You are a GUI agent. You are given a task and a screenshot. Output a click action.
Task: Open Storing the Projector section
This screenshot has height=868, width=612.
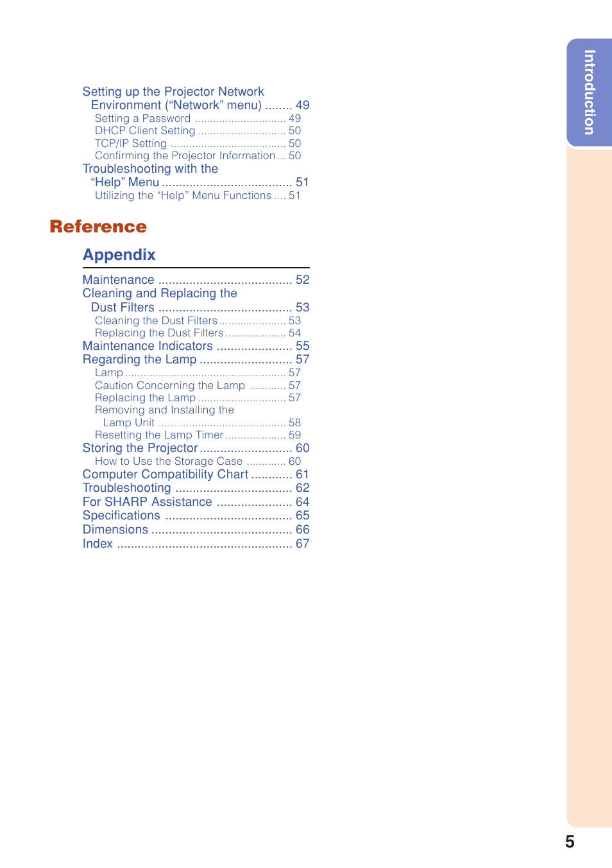click(140, 448)
